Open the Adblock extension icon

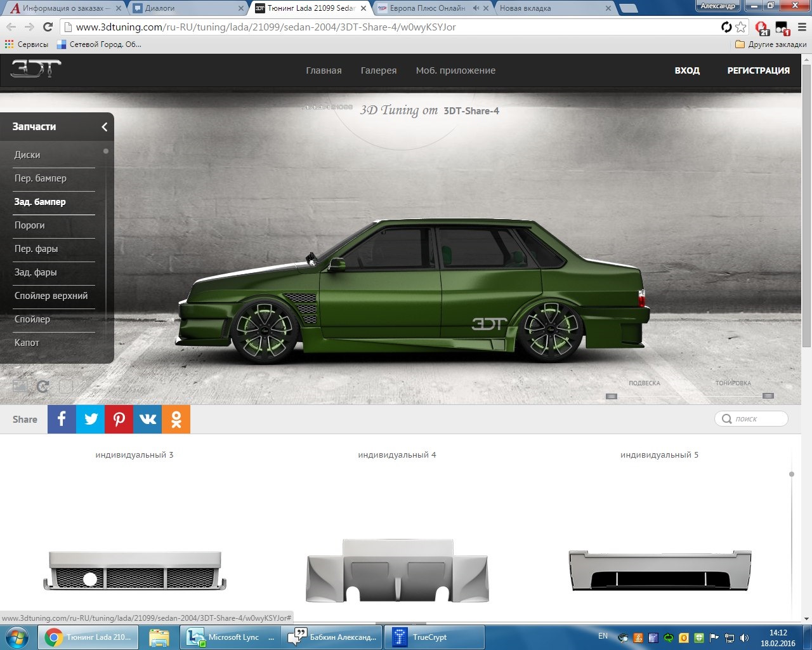coord(762,28)
